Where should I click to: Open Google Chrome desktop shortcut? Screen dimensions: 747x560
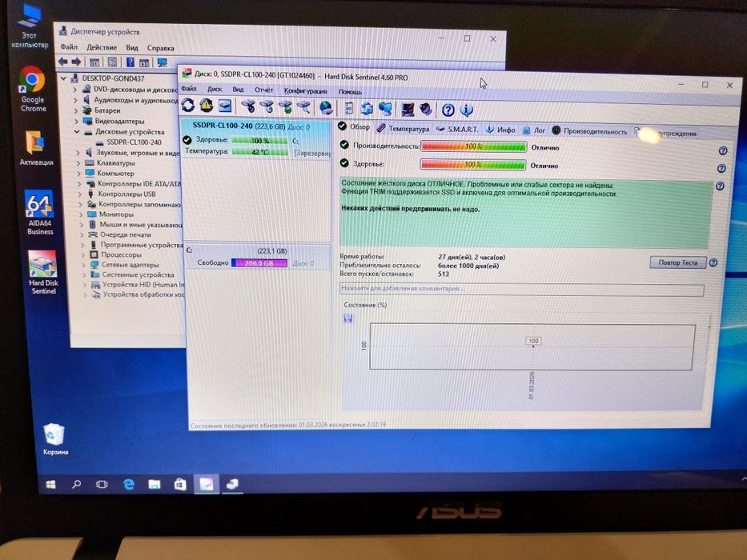tap(33, 89)
